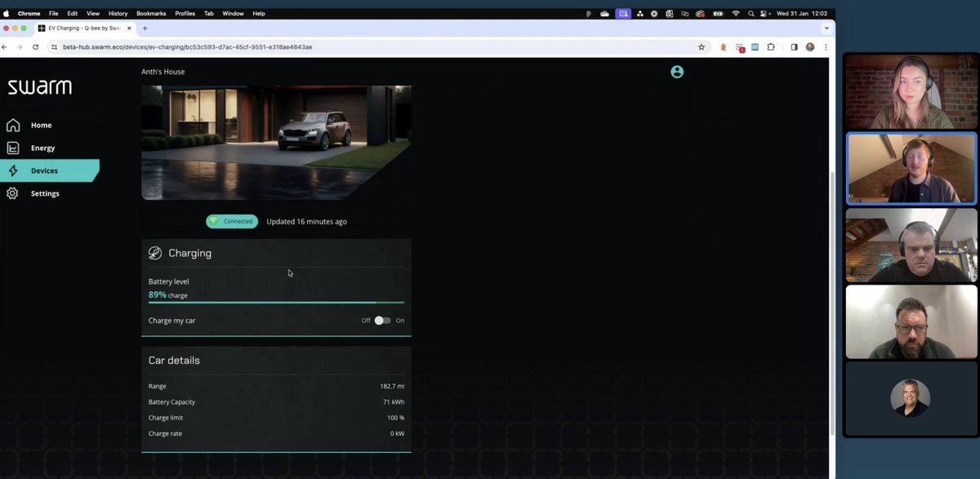Viewport: 980px width, 479px height.
Task: Click the page vertical scrollbar
Action: [x=831, y=302]
